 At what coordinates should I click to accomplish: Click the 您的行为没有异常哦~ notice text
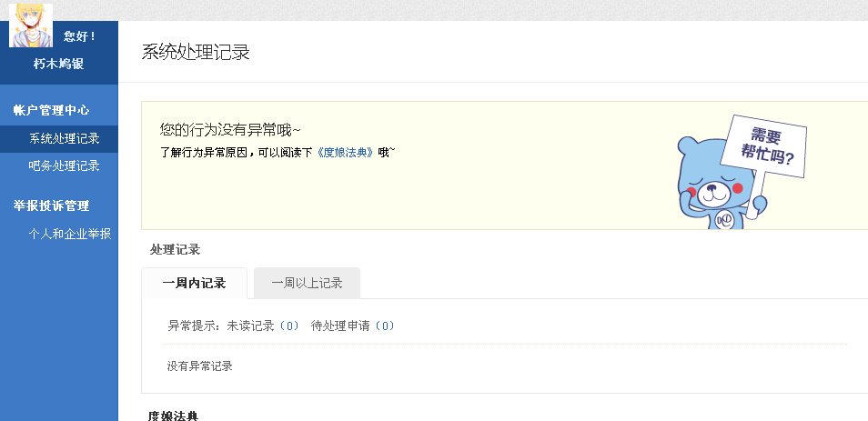[x=230, y=130]
